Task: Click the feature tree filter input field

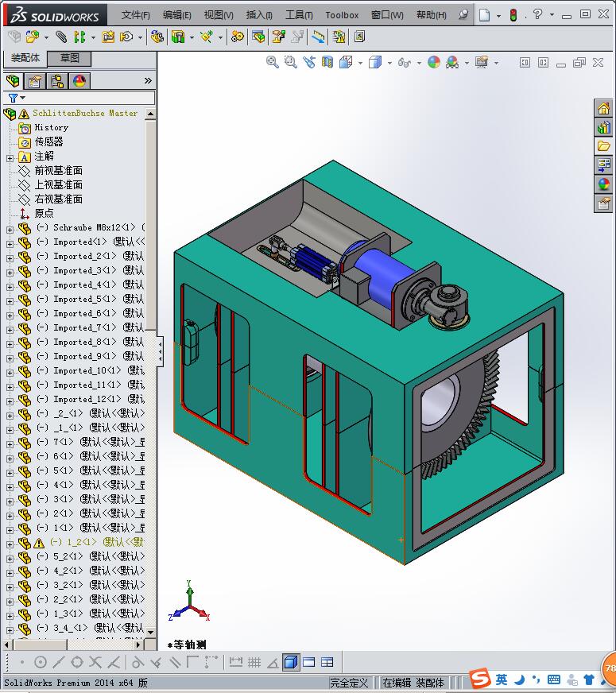Action: pyautogui.click(x=91, y=98)
